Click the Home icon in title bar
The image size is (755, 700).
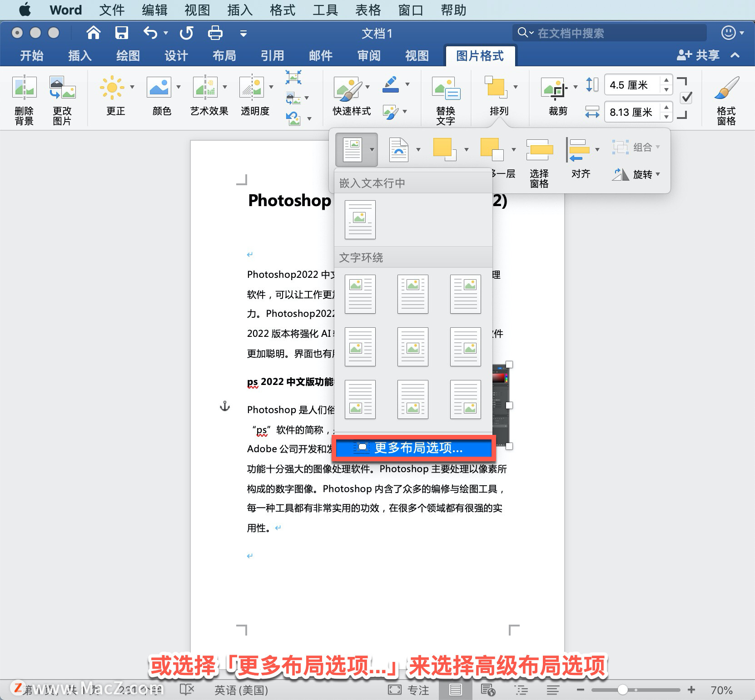[x=94, y=33]
